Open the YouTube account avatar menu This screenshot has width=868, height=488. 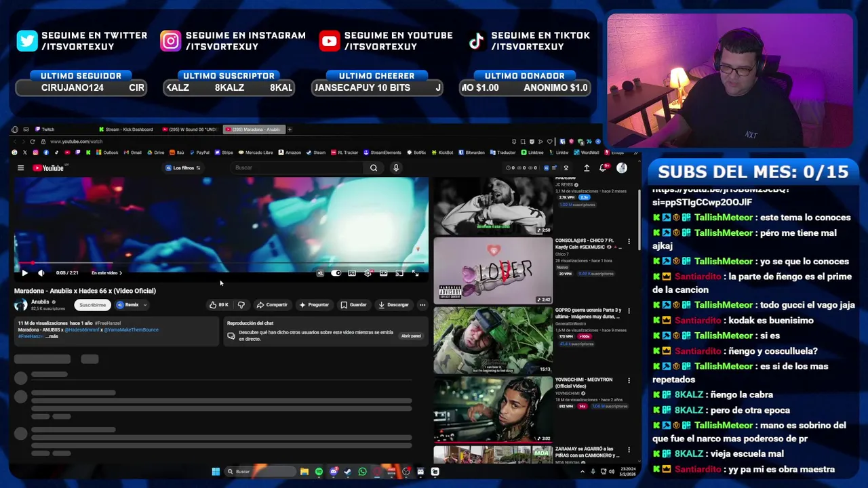click(622, 168)
